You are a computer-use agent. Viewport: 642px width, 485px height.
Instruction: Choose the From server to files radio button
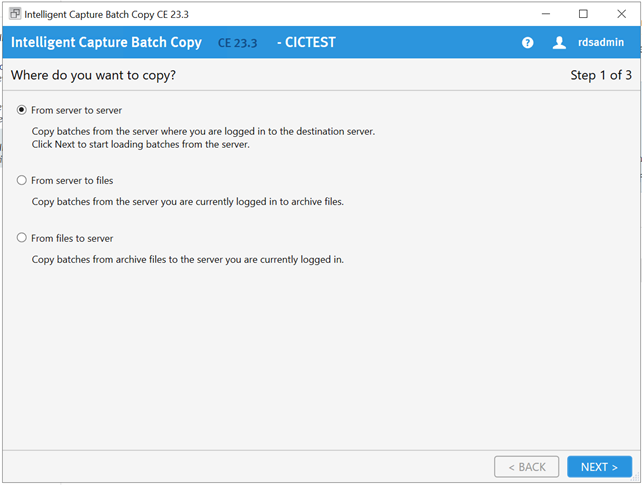[22, 180]
